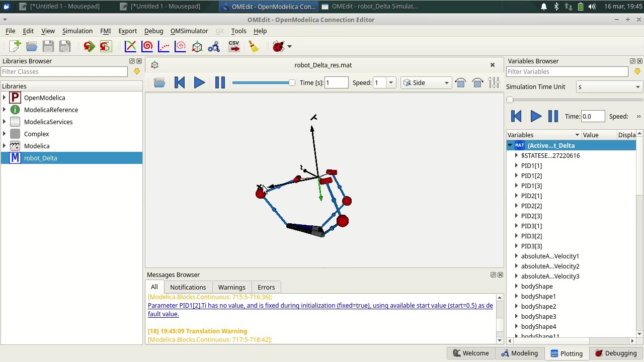
Task: Rewind the simulation in the Variables Browser
Action: [516, 116]
